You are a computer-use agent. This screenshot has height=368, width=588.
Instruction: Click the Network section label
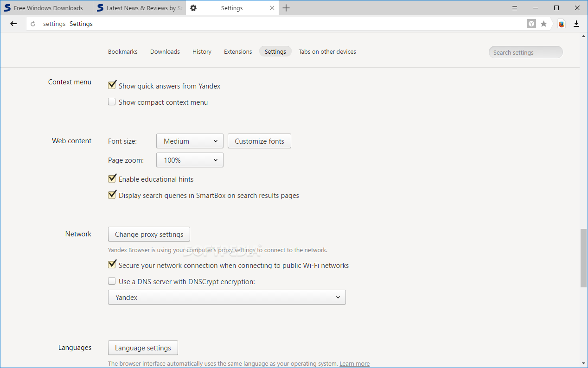78,234
